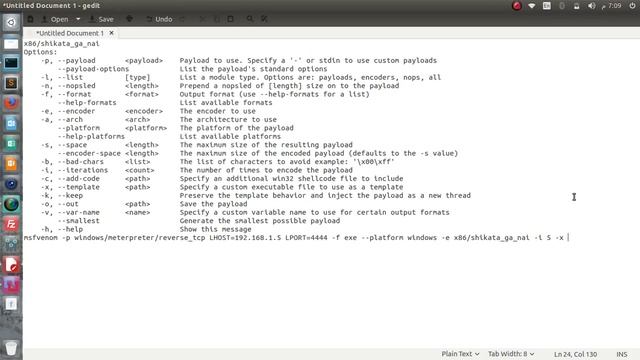Open the En keyboard layout indicator
This screenshot has height=360, width=640.
click(547, 6)
